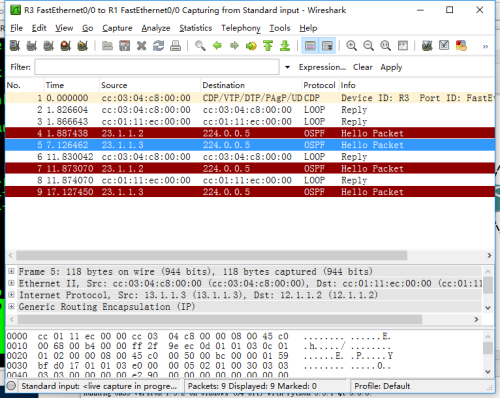This screenshot has height=398, width=500.
Task: Select packet 4 OSPF Hello from 23.1.1.2
Action: click(250, 133)
